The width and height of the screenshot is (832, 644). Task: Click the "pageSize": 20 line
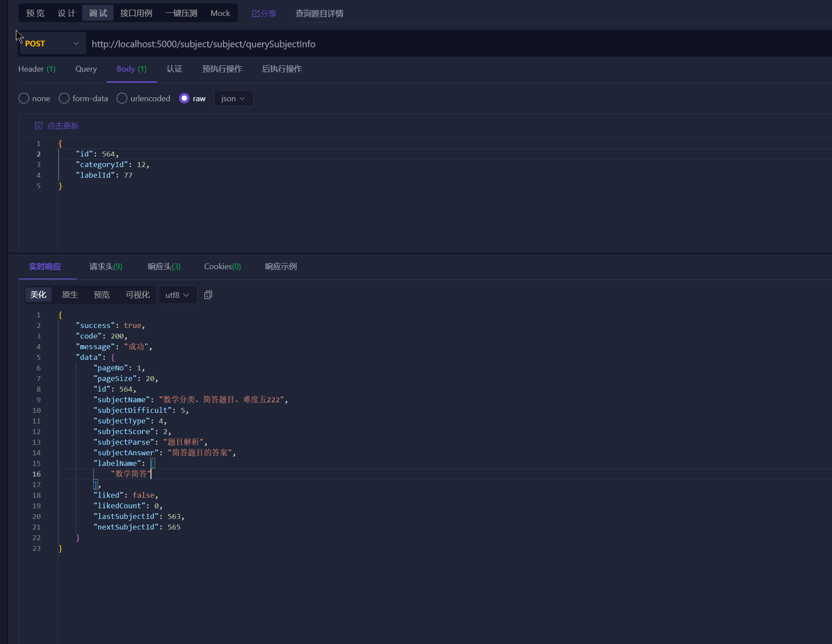click(126, 378)
